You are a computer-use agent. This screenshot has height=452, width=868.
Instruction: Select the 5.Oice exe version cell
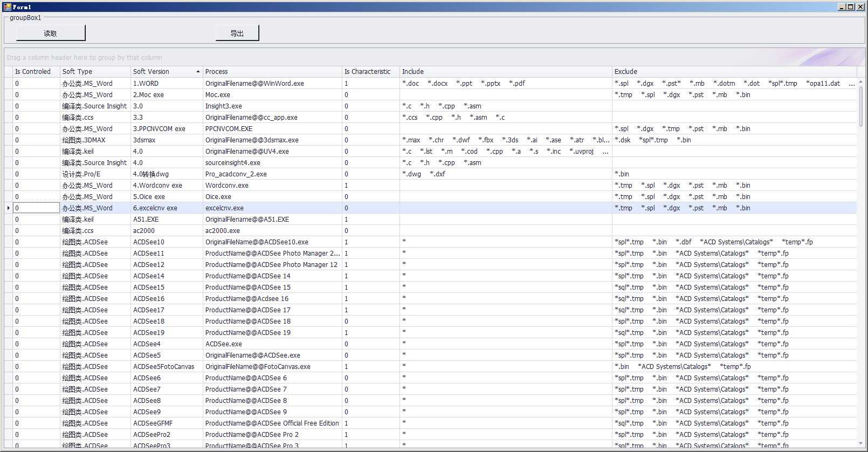coord(167,196)
